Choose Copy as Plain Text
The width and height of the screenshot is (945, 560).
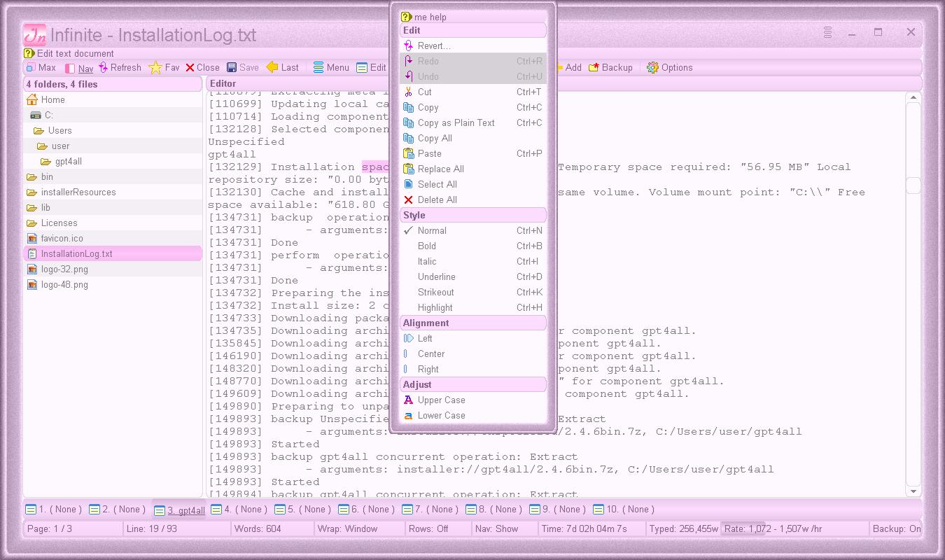[473, 122]
